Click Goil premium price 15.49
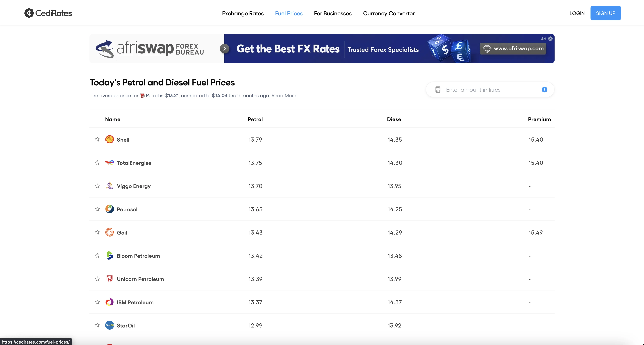 [x=535, y=233]
